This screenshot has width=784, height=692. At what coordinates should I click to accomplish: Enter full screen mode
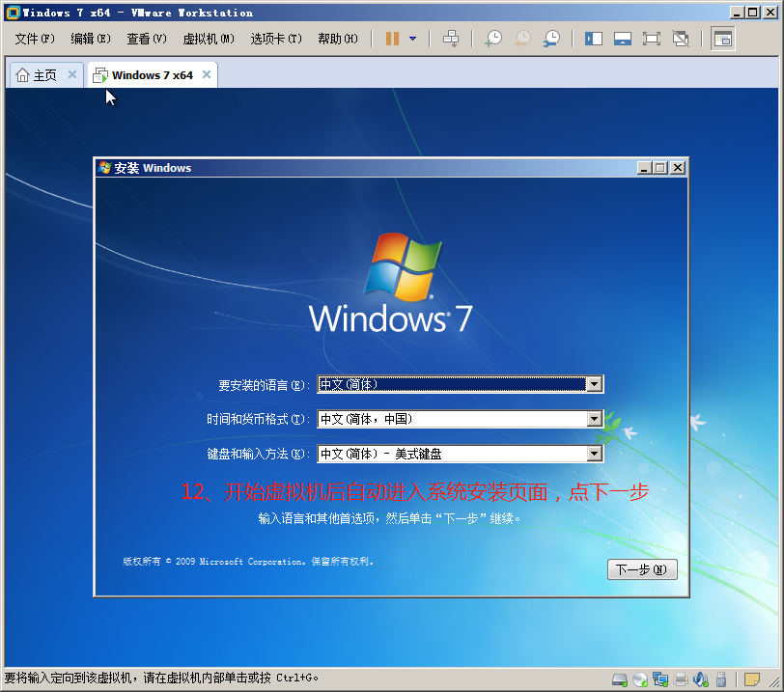pyautogui.click(x=651, y=39)
